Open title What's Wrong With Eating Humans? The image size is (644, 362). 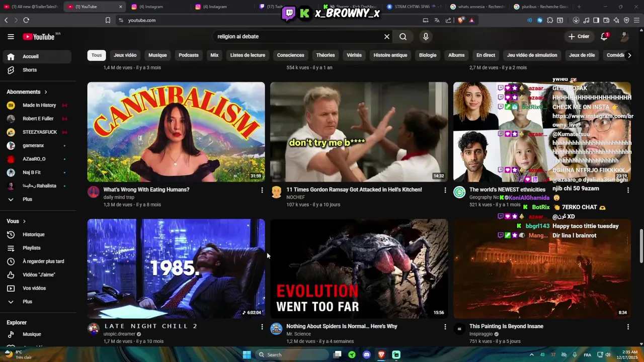tap(146, 190)
